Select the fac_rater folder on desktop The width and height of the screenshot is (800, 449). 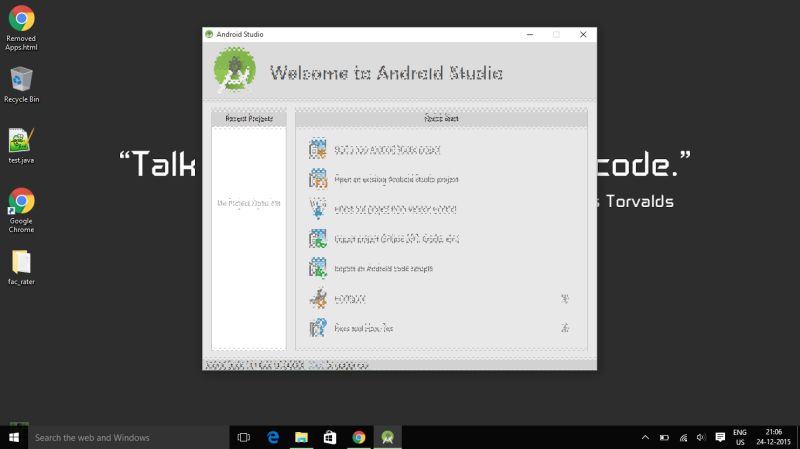point(21,267)
